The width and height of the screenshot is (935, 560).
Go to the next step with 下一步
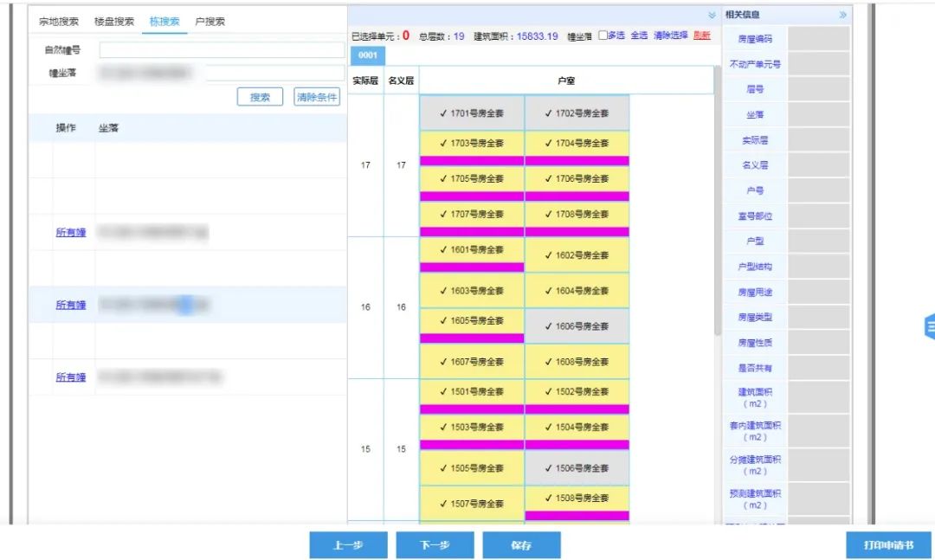coord(435,545)
